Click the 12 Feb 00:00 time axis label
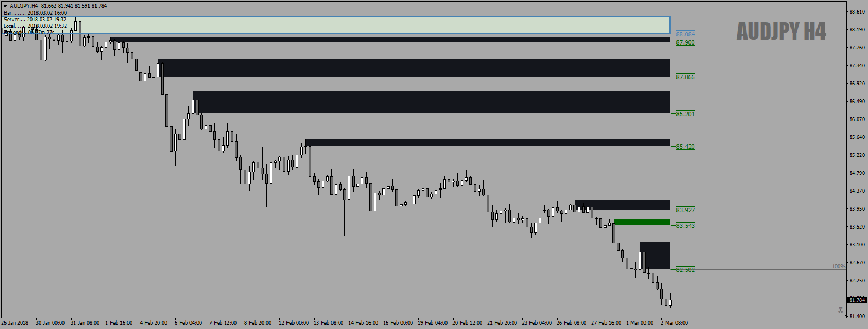The image size is (868, 329). click(293, 323)
